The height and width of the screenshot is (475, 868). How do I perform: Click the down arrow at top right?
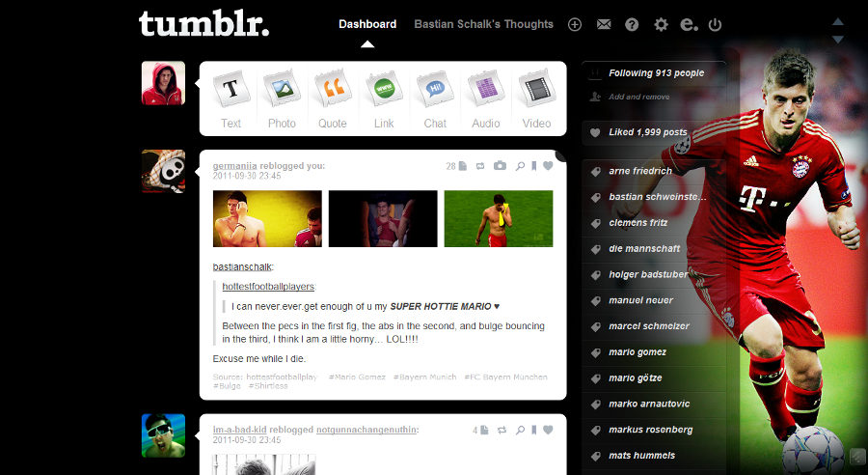pyautogui.click(x=838, y=40)
